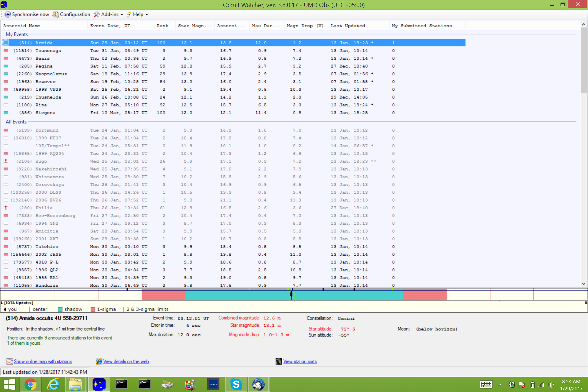Open Show online map with stations link
Screen dimensions: 588x392
tap(43, 362)
